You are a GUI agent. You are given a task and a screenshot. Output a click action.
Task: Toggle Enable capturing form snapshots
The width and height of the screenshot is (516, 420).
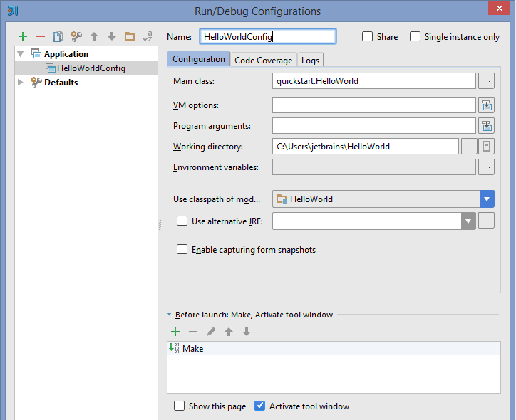(182, 249)
